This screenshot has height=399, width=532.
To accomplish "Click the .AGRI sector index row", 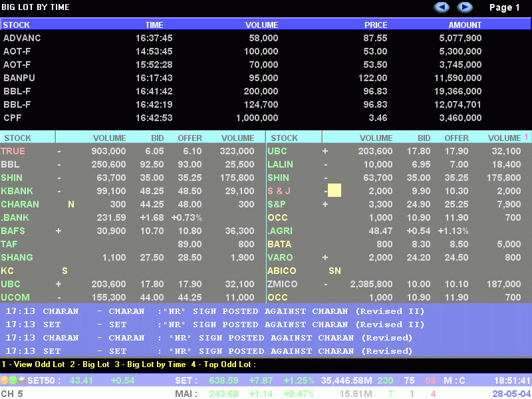I will tap(400, 231).
